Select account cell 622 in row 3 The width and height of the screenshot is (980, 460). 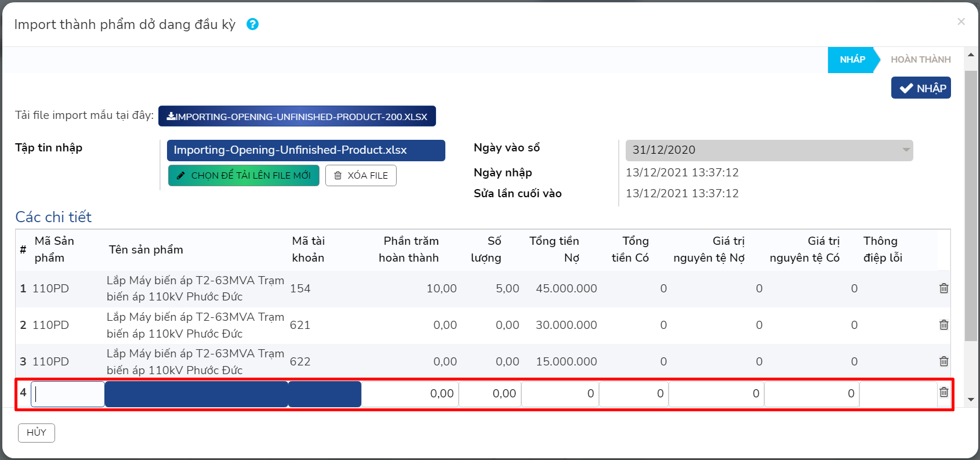tap(300, 361)
